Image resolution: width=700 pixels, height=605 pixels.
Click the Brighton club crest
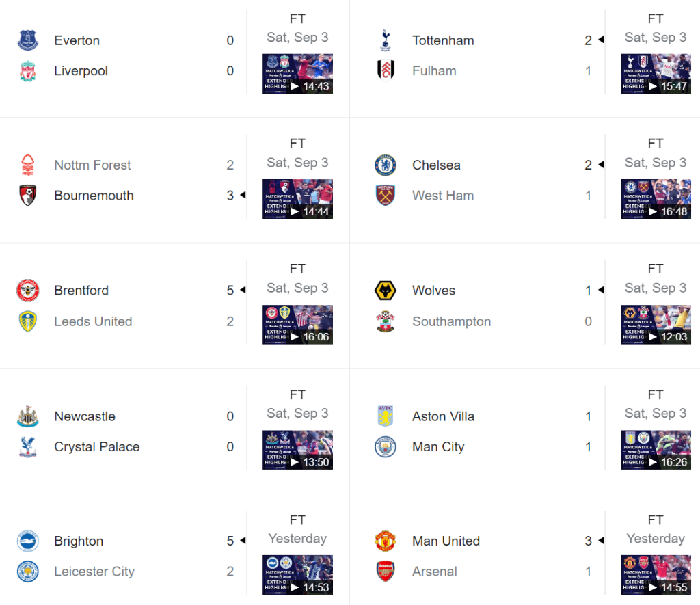[x=28, y=541]
